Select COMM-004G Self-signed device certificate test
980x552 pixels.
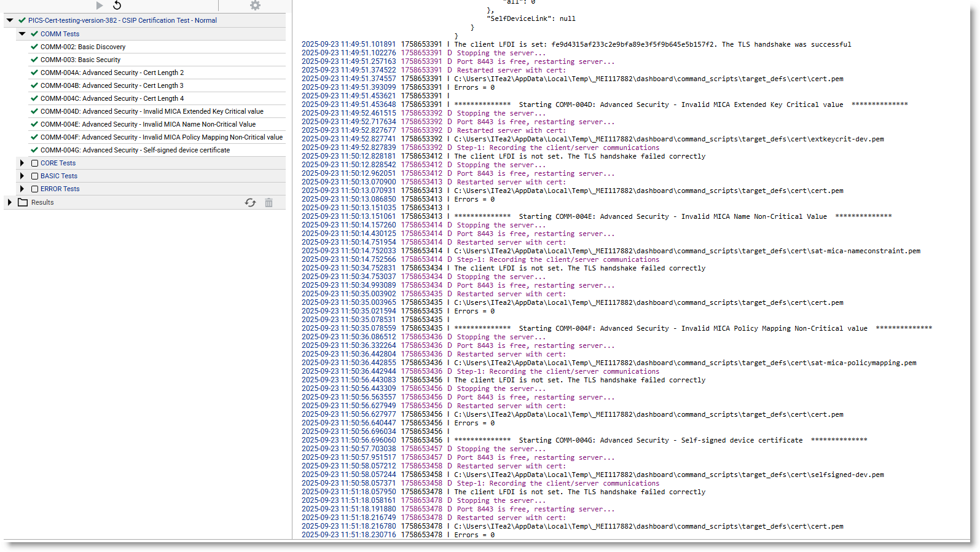[x=135, y=150]
